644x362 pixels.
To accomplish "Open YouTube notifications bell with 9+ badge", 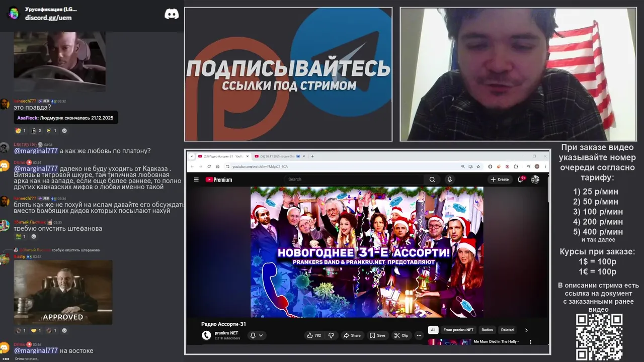I will [521, 179].
